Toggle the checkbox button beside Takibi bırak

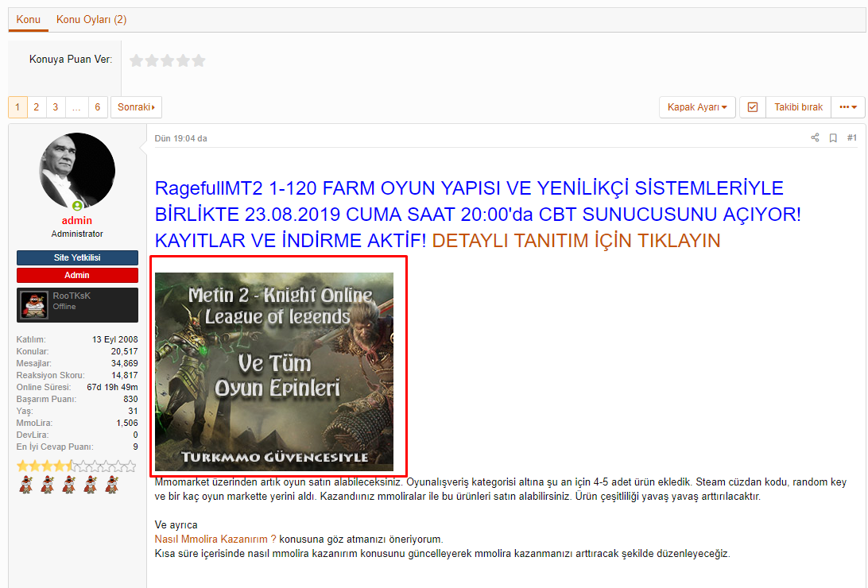click(753, 107)
